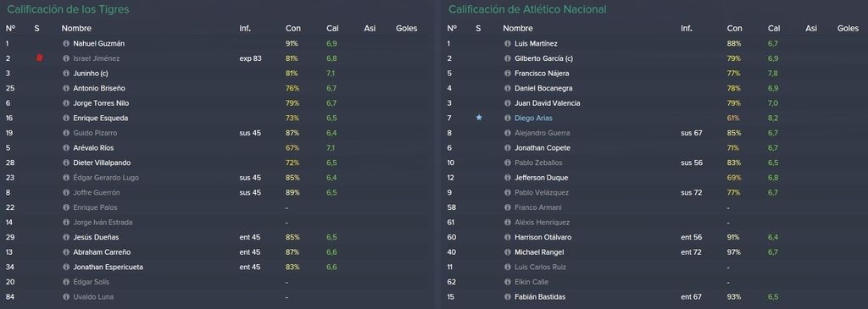
Task: Open info icon next to Juninho (c)
Action: click(x=66, y=73)
